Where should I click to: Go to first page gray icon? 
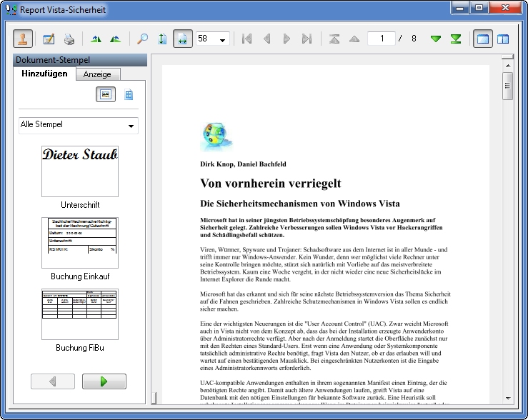tap(334, 39)
